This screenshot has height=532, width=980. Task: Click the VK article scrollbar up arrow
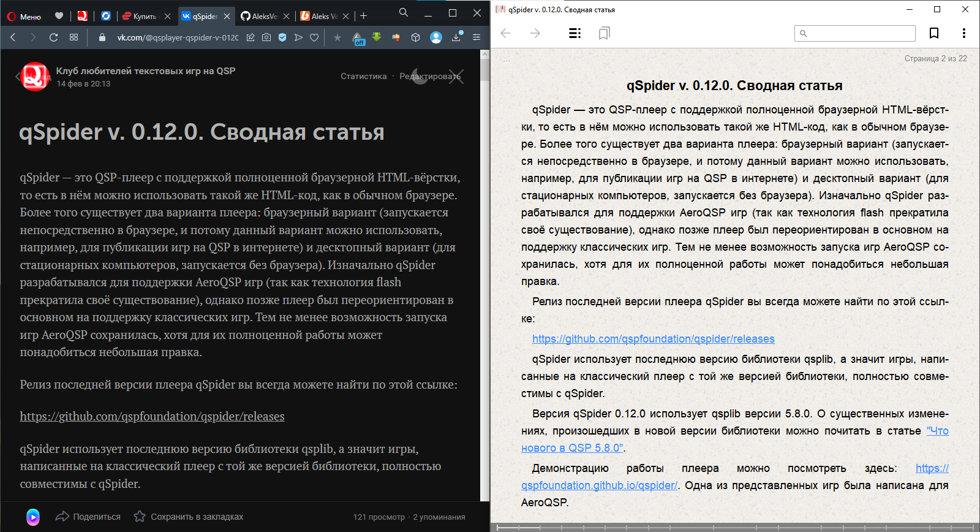point(485,54)
